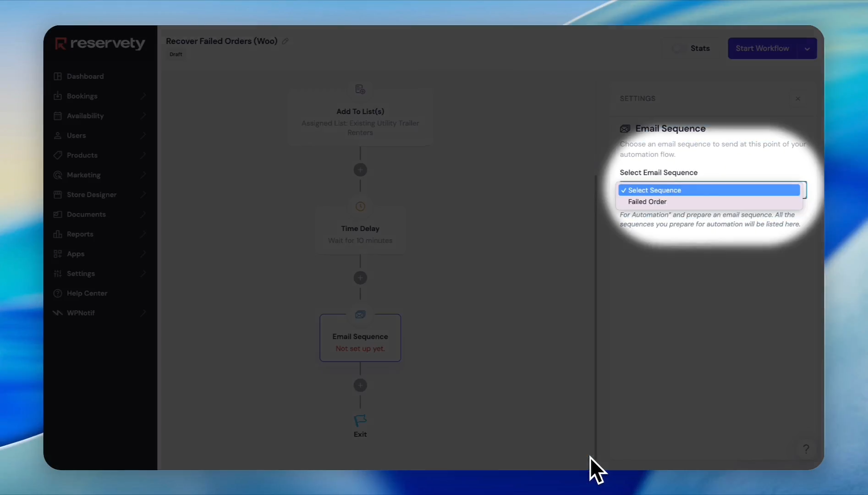Click the Reports chart icon
This screenshot has height=495, width=868.
58,234
